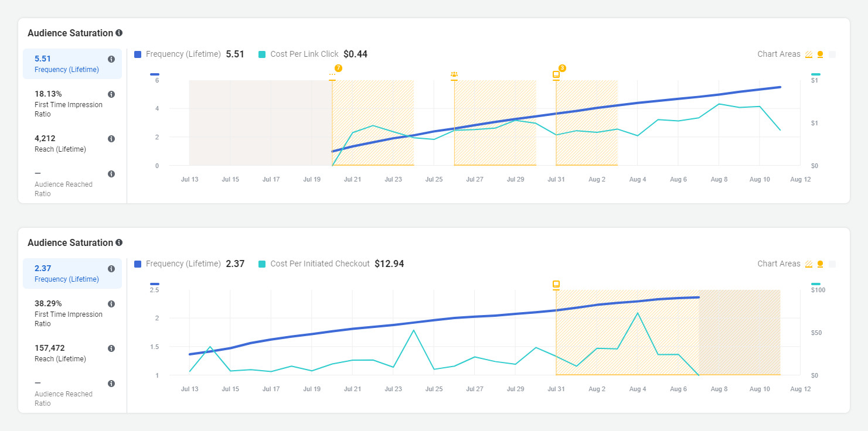Click the info icon next to 157,472 Reach
Screen dimensions: 868x431
click(111, 348)
